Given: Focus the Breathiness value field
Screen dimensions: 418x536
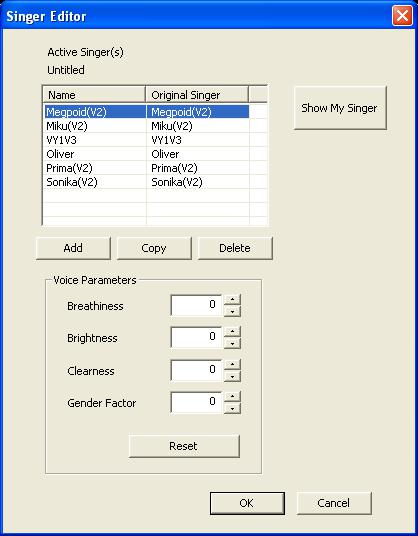Looking at the screenshot, I should coord(196,305).
